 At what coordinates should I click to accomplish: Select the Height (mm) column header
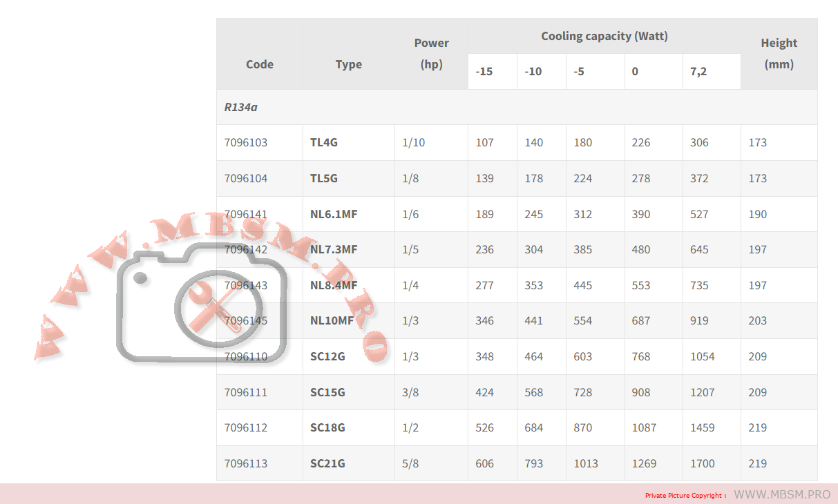tap(779, 53)
